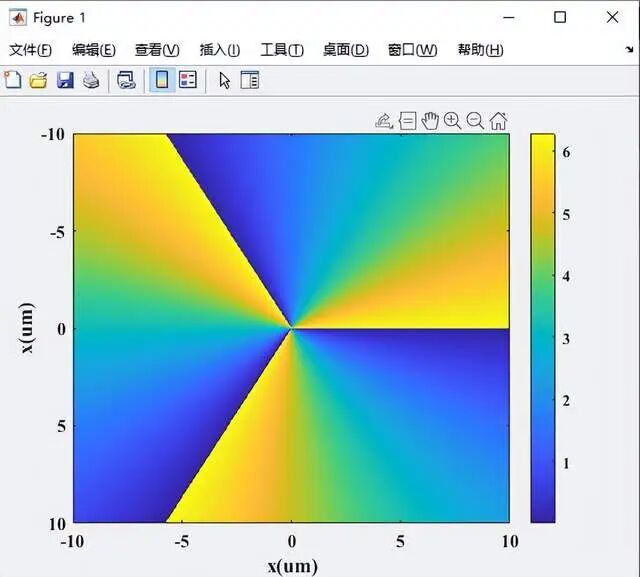Print the figure with the printer icon
Screen dimensions: 640x577
[90, 80]
